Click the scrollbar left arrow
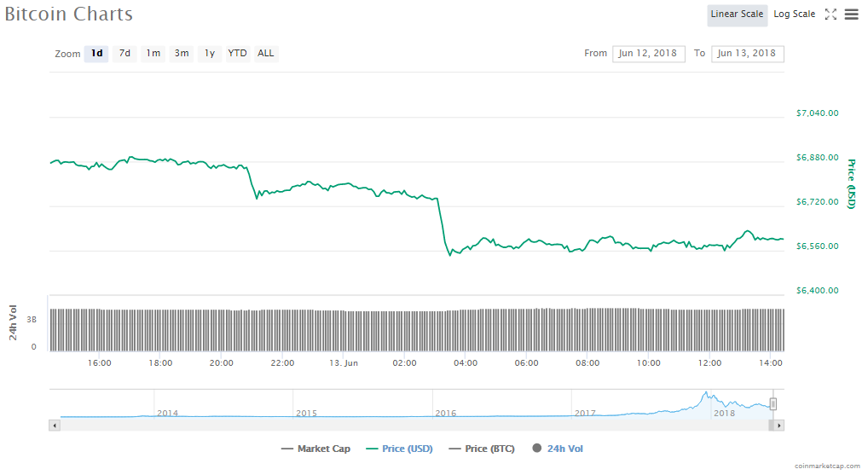Image resolution: width=868 pixels, height=475 pixels. (x=55, y=425)
